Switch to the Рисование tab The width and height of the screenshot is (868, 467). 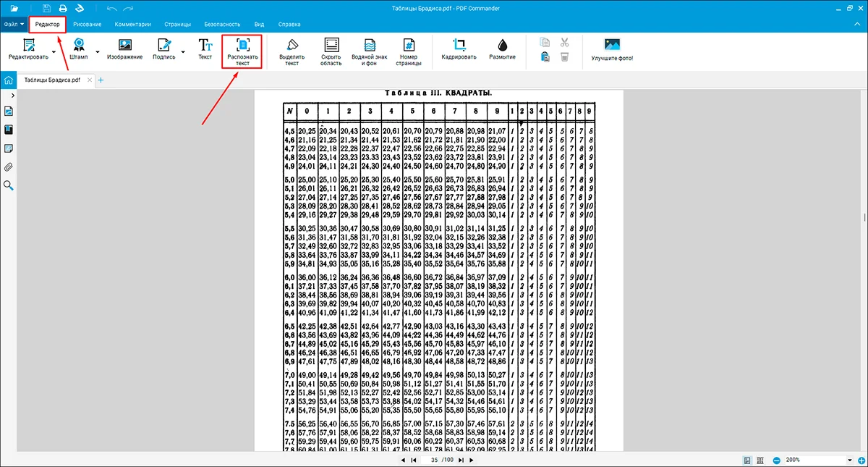(88, 25)
